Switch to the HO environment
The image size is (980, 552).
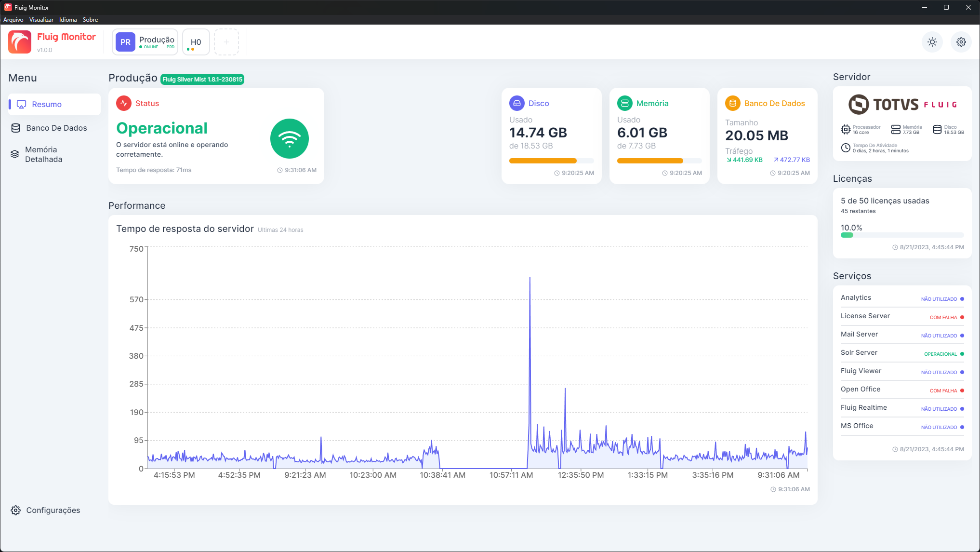pyautogui.click(x=196, y=42)
